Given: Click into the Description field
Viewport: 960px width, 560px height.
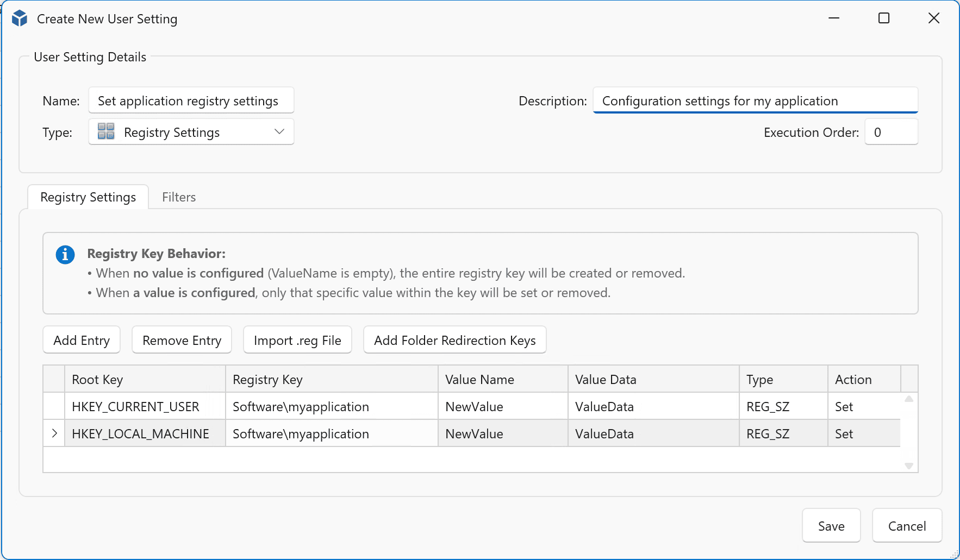Looking at the screenshot, I should (755, 101).
